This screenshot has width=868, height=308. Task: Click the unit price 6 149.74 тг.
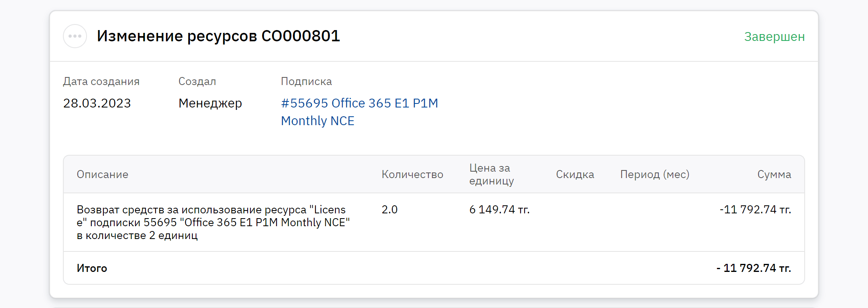(499, 209)
